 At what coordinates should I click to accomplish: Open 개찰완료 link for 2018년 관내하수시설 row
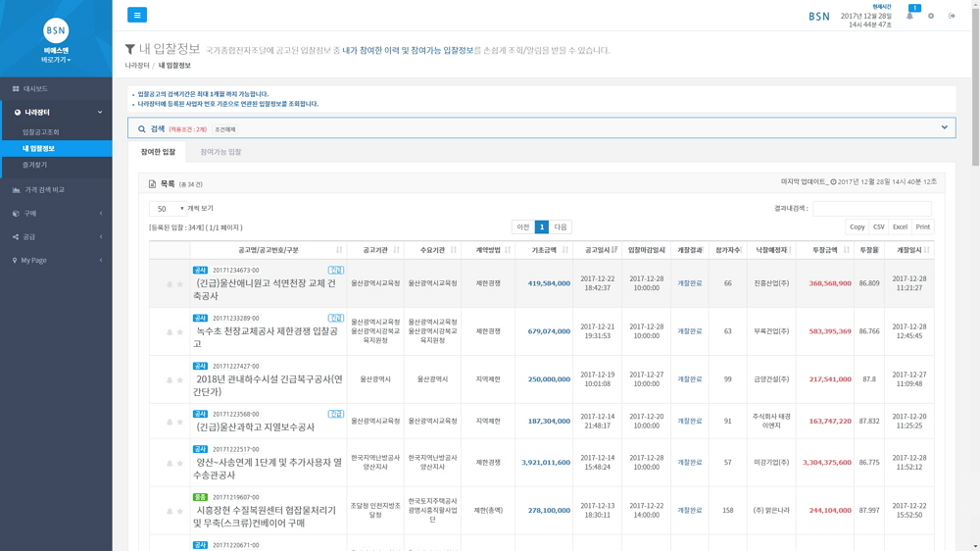689,379
